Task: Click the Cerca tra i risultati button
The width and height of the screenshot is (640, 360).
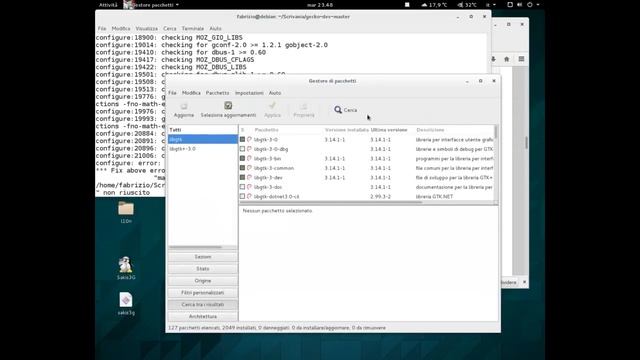Action: click(203, 304)
